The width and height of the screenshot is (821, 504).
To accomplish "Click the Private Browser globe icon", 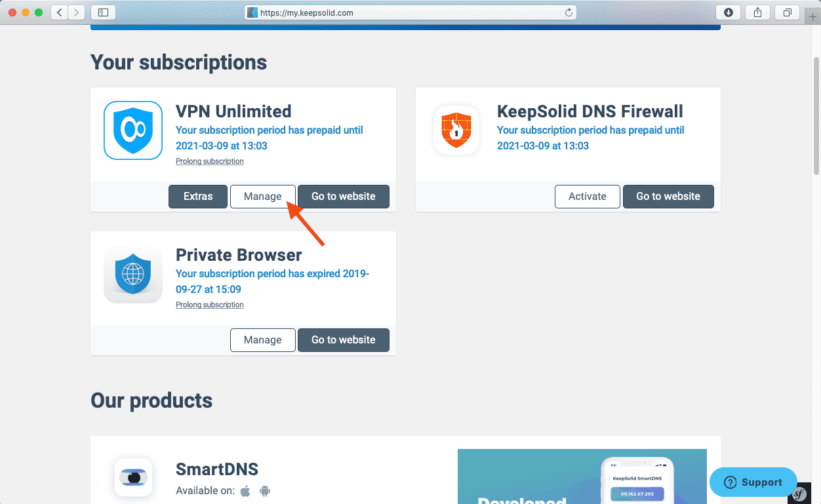I will (x=133, y=274).
